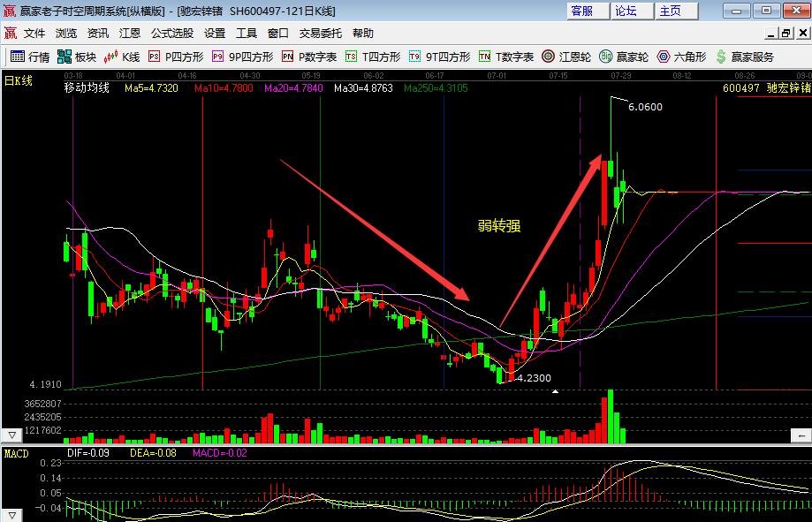Select the MACD=-0.02 value
This screenshot has width=812, height=522.
click(220, 452)
